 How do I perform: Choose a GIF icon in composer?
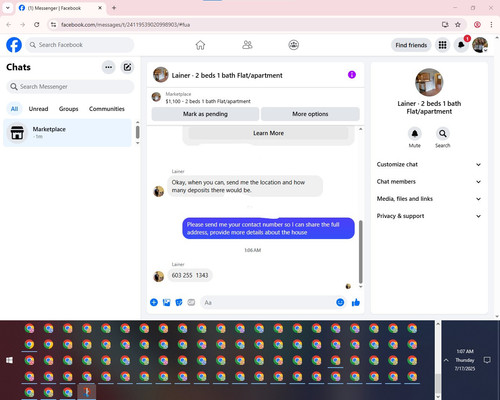pyautogui.click(x=191, y=302)
